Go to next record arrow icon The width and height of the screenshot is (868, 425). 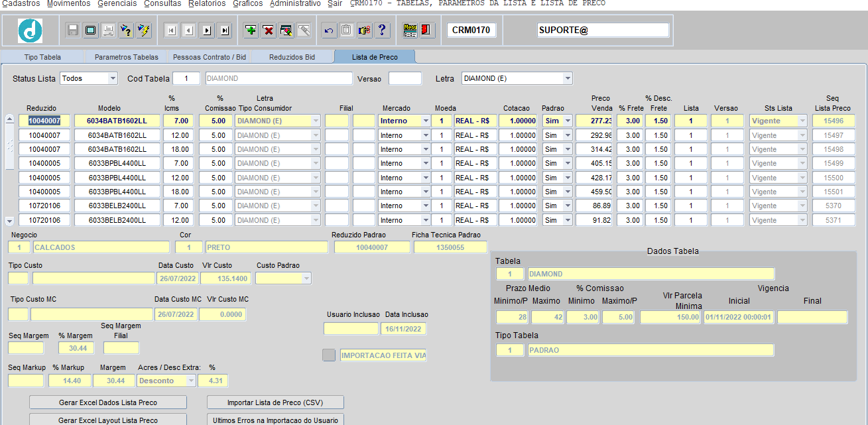pos(207,30)
